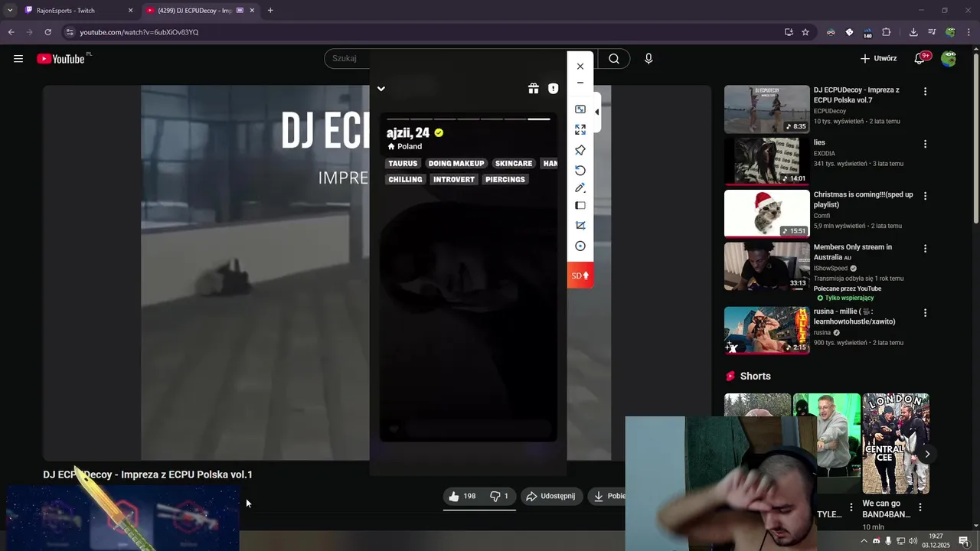Click the Udostępnij share button
Viewport: 980px width, 551px height.
point(551,497)
